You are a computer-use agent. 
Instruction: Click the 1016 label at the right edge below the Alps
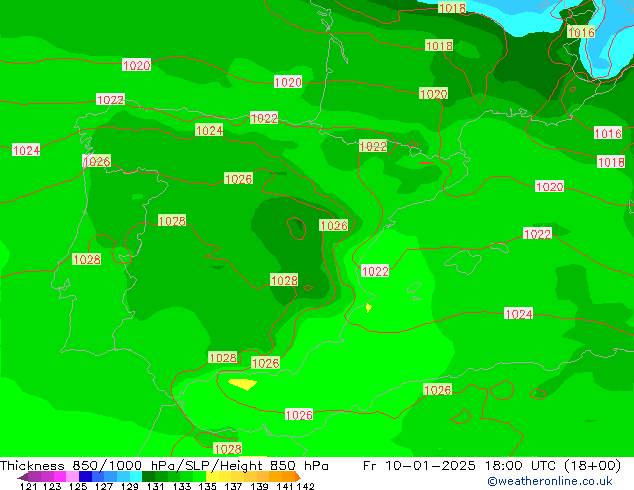608,133
